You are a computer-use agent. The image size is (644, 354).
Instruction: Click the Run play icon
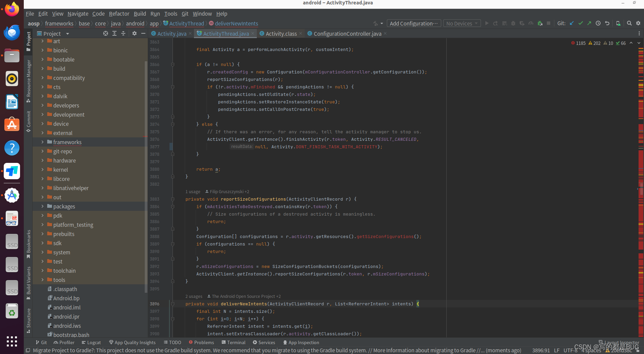pos(487,23)
